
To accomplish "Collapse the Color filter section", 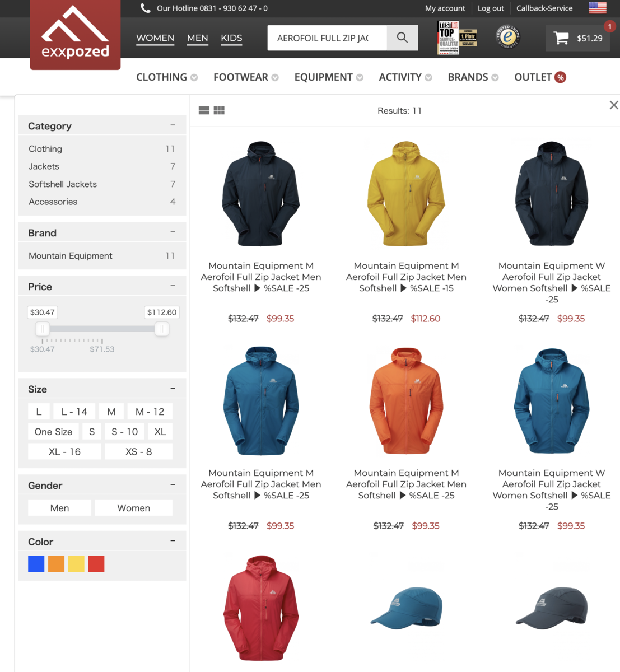I will (173, 541).
